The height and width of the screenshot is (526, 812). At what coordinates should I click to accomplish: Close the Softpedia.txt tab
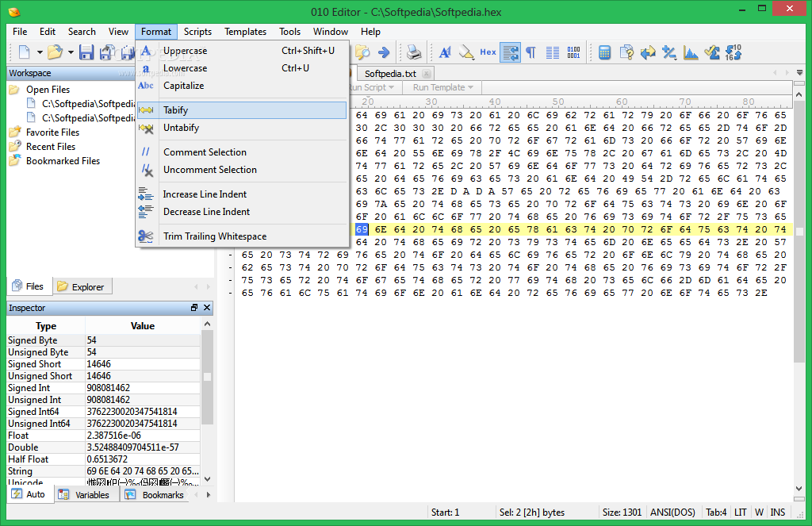(x=426, y=74)
